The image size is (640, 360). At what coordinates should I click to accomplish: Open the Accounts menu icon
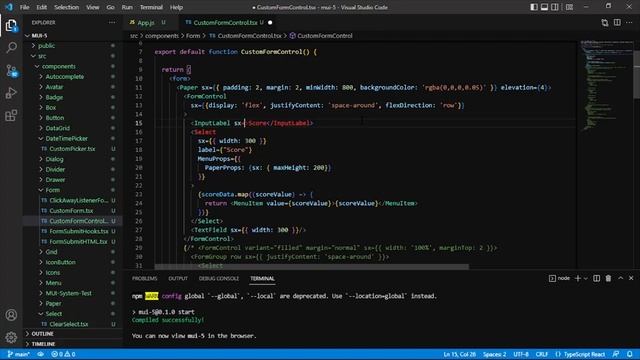coord(11,315)
